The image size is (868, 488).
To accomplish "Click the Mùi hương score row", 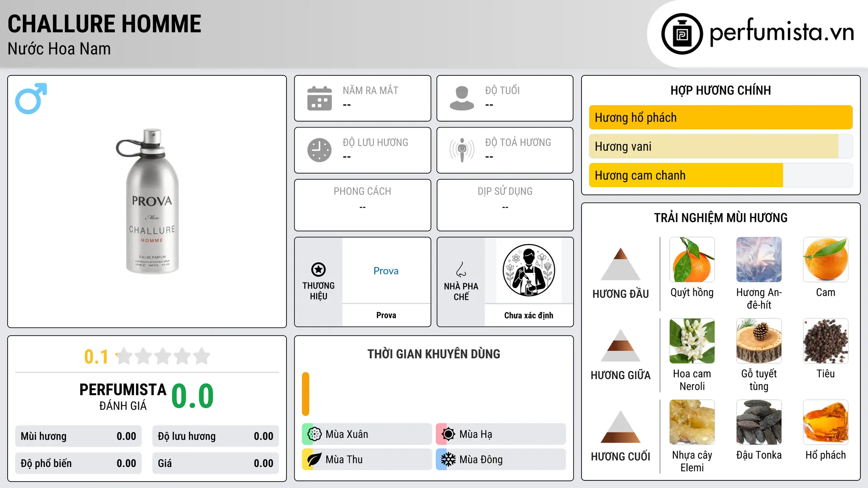I will pos(78,436).
